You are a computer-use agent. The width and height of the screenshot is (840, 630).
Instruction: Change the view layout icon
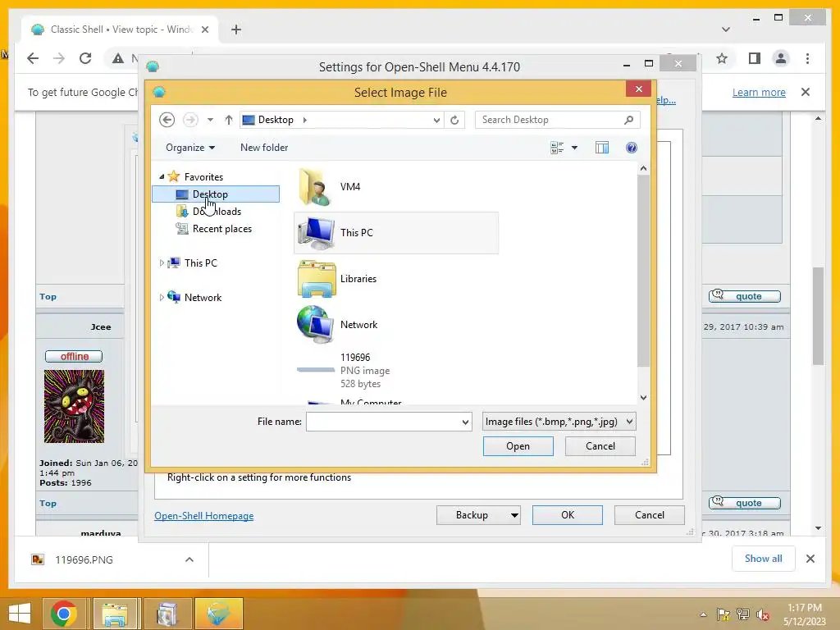557,148
